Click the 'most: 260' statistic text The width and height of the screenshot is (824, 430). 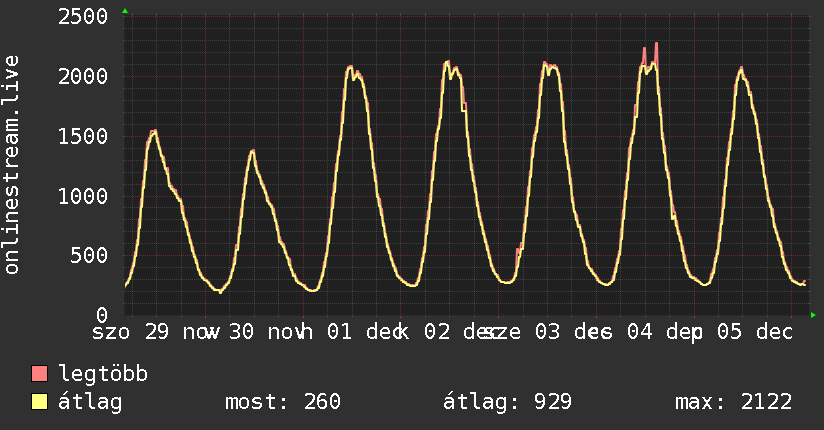click(x=281, y=403)
